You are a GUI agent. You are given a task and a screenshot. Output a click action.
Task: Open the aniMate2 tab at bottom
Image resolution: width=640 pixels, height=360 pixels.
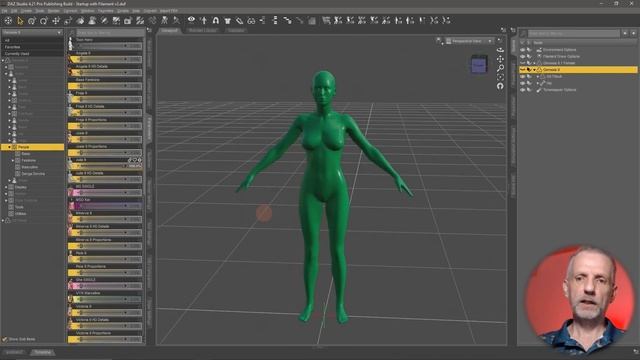[15, 352]
